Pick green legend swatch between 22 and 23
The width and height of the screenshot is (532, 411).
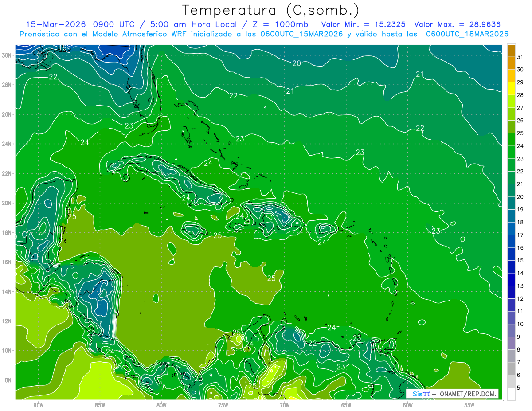click(x=511, y=165)
